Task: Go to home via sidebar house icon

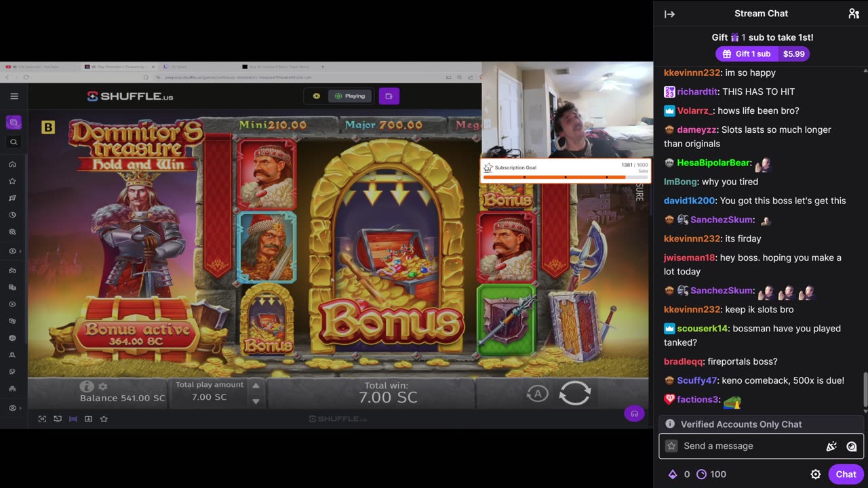Action: [x=12, y=164]
